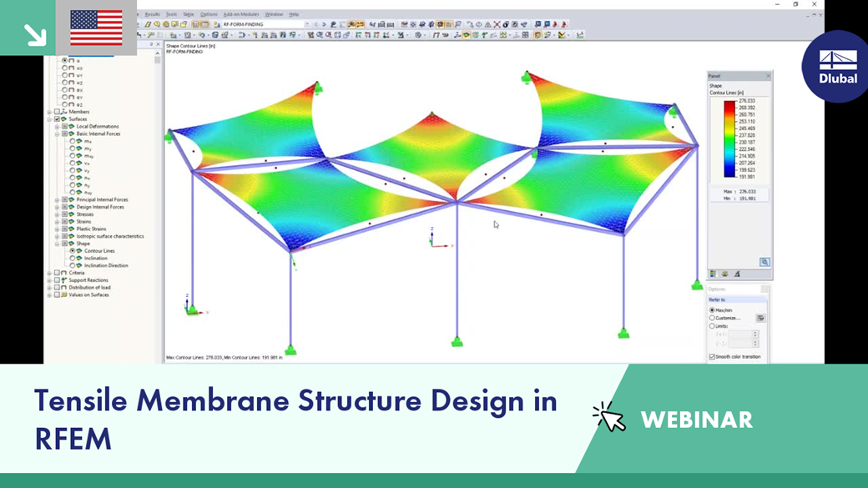Collapse the Surfaces tree node
Image resolution: width=868 pixels, height=488 pixels.
(49, 119)
